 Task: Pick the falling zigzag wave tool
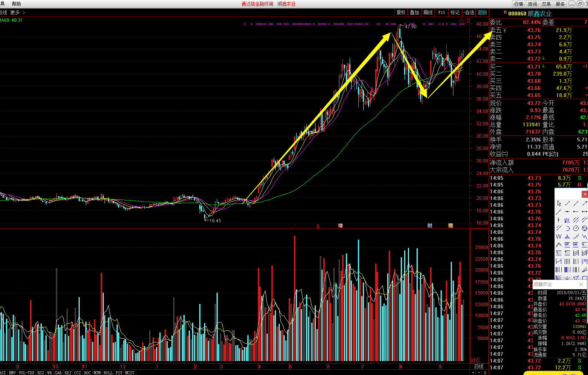click(x=585, y=237)
